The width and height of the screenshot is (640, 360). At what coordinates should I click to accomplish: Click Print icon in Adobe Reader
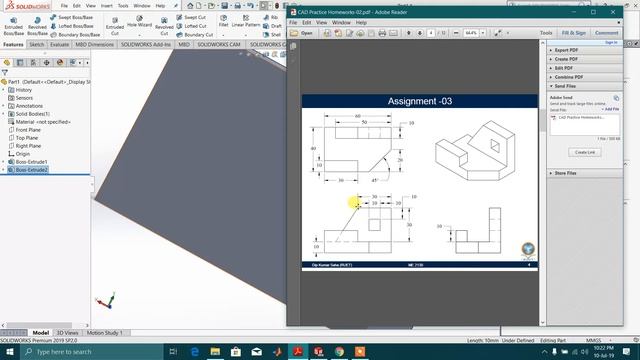coord(382,33)
